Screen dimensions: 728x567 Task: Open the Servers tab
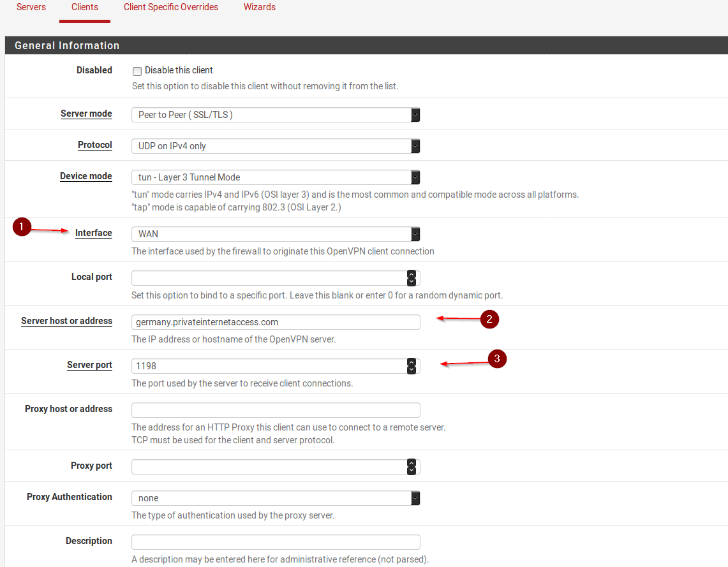31,8
